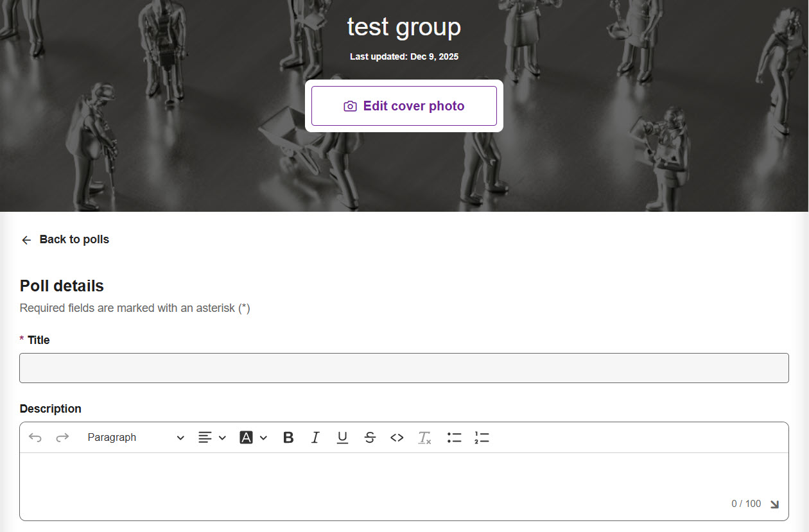Viewport: 809px width, 532px height.
Task: Click the undo arrow in the editor
Action: click(35, 438)
